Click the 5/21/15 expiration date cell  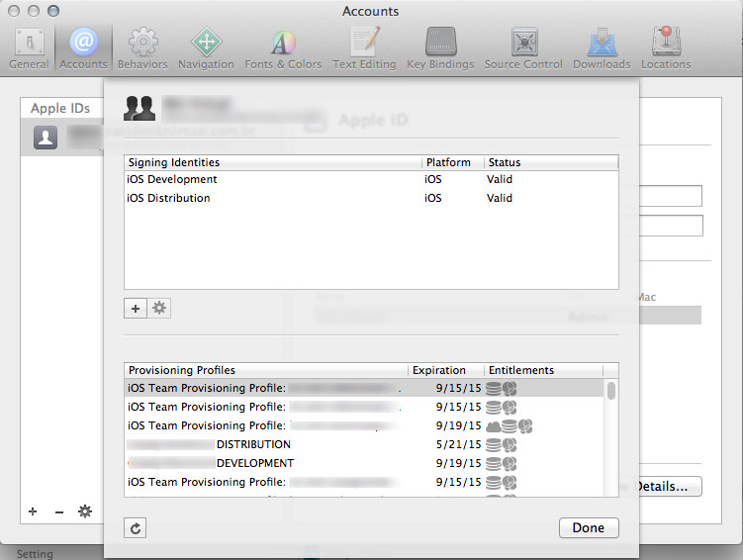click(x=458, y=444)
